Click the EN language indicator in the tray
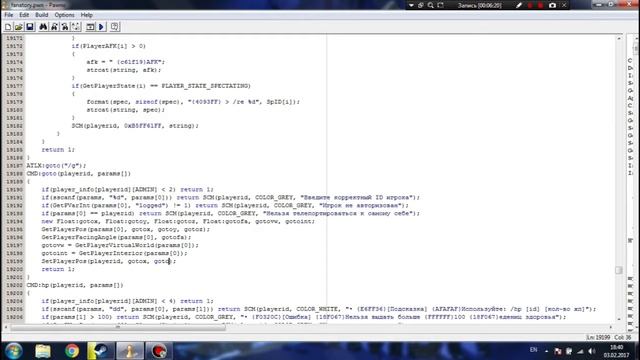The image size is (640, 360). [533, 350]
